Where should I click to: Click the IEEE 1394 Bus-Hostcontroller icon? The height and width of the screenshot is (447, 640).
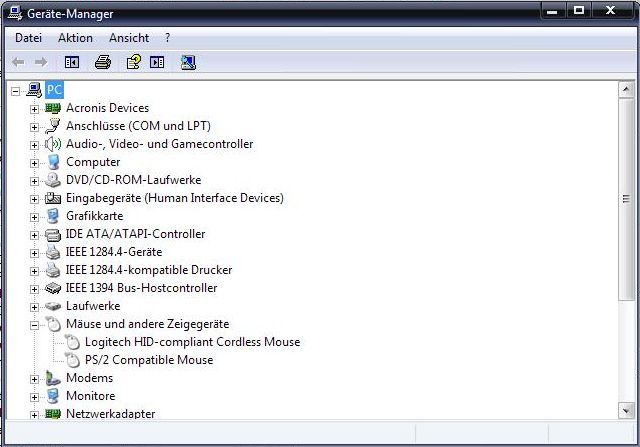tap(53, 288)
